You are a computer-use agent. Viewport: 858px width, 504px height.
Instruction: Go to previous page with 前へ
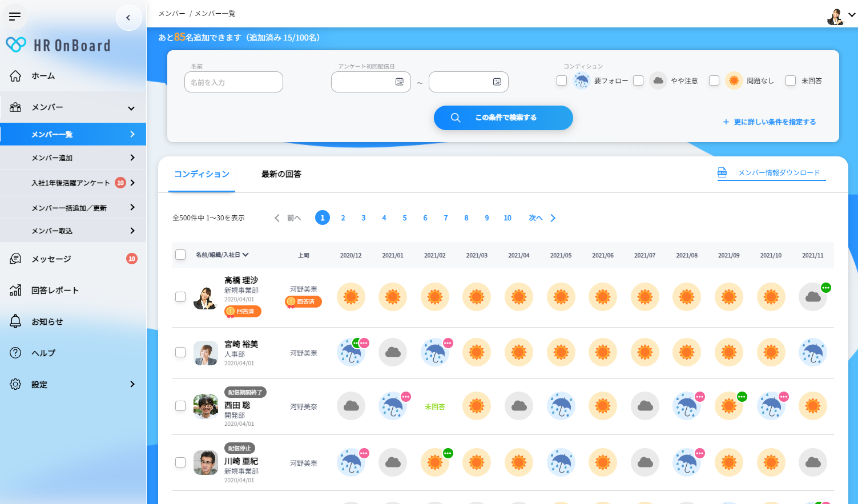(288, 218)
